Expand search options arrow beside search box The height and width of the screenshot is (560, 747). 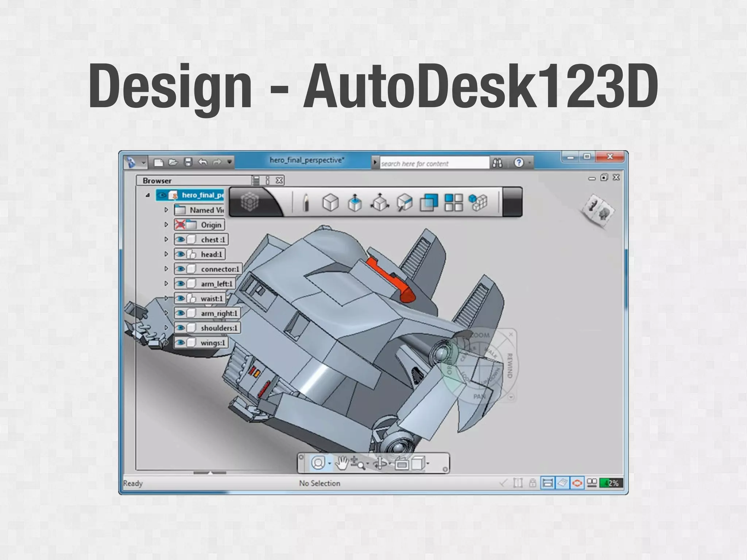(375, 163)
